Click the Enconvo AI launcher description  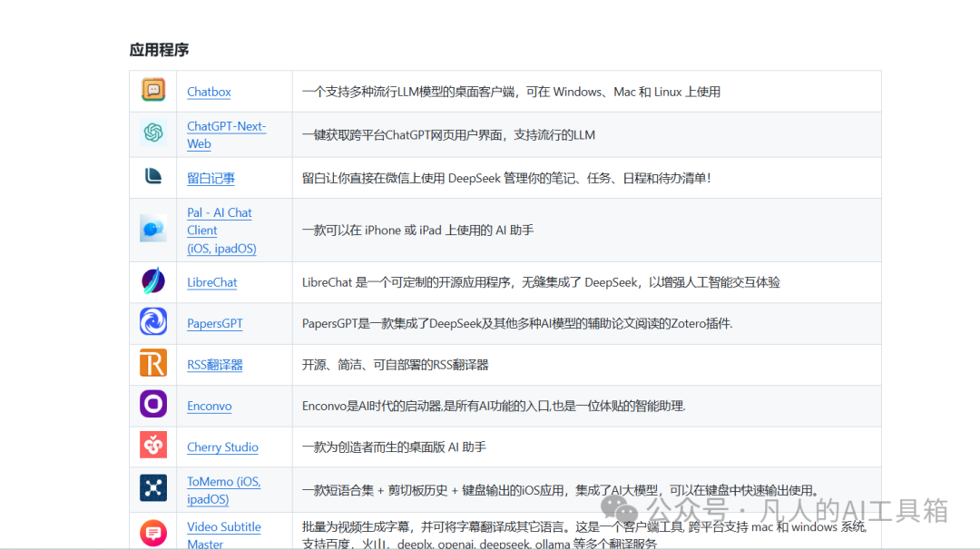(x=494, y=407)
